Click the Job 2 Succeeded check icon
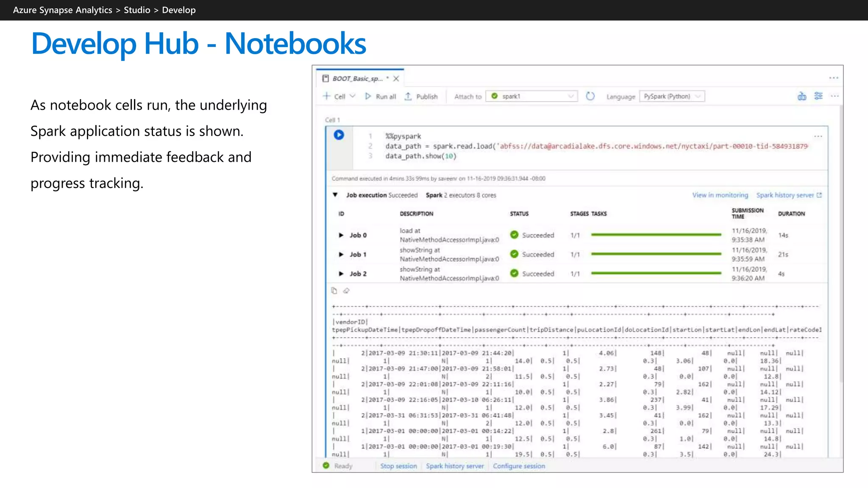Screen dimensions: 868x488 (514, 273)
